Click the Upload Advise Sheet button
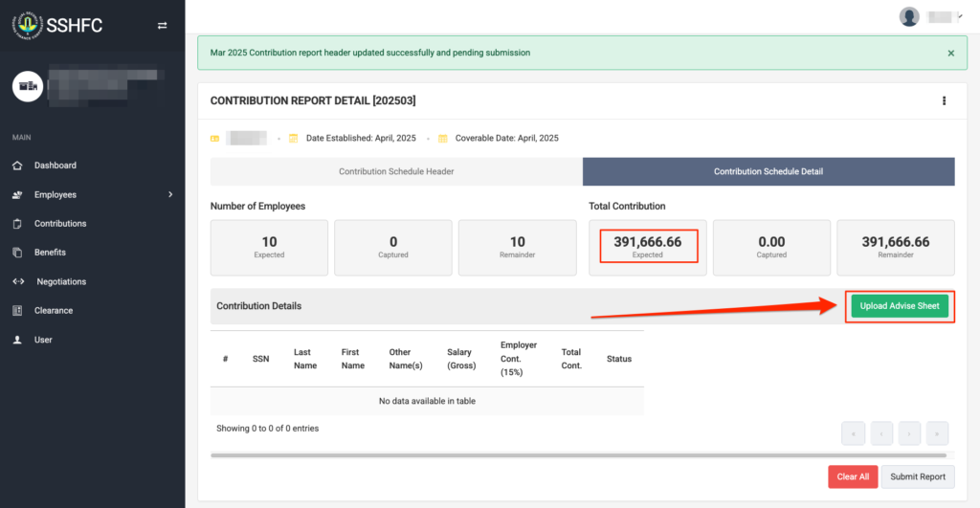The height and width of the screenshot is (508, 980). pos(900,306)
